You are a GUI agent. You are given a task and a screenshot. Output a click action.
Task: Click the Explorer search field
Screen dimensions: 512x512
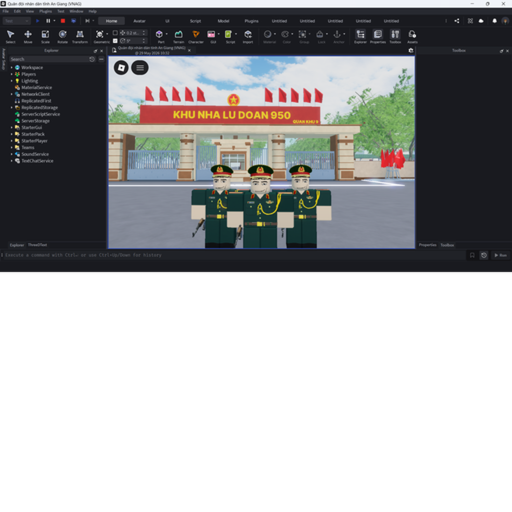pos(49,59)
